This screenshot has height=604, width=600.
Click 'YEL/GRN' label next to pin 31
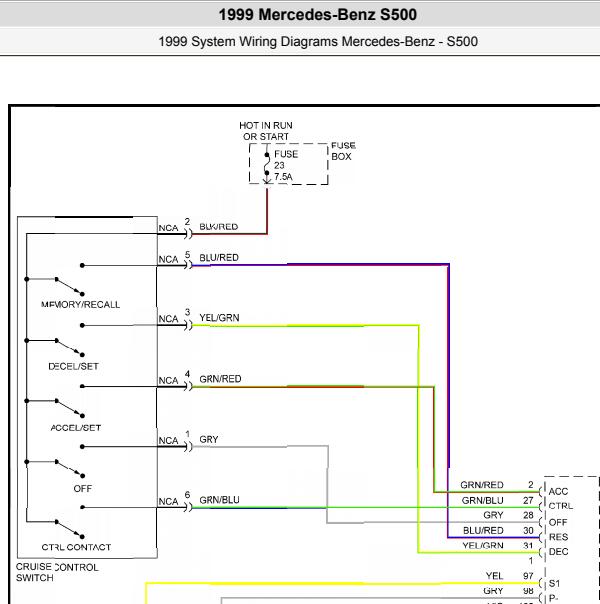(x=483, y=545)
